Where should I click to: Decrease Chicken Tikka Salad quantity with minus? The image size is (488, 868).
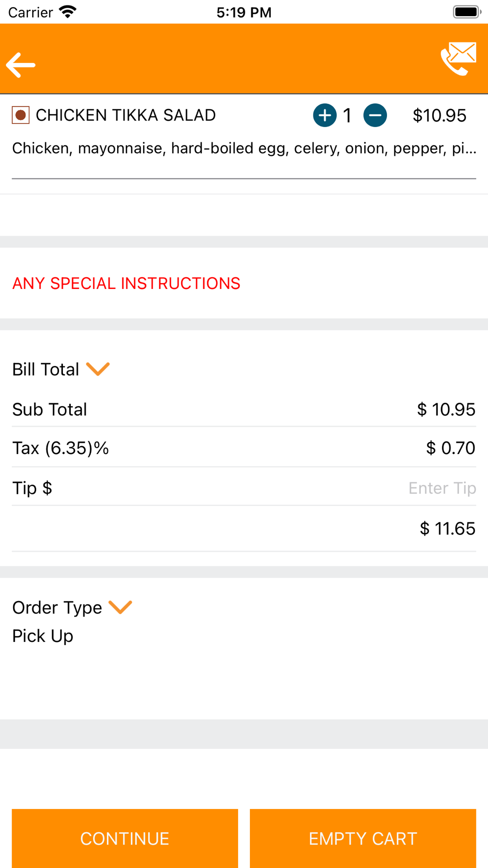pyautogui.click(x=375, y=116)
